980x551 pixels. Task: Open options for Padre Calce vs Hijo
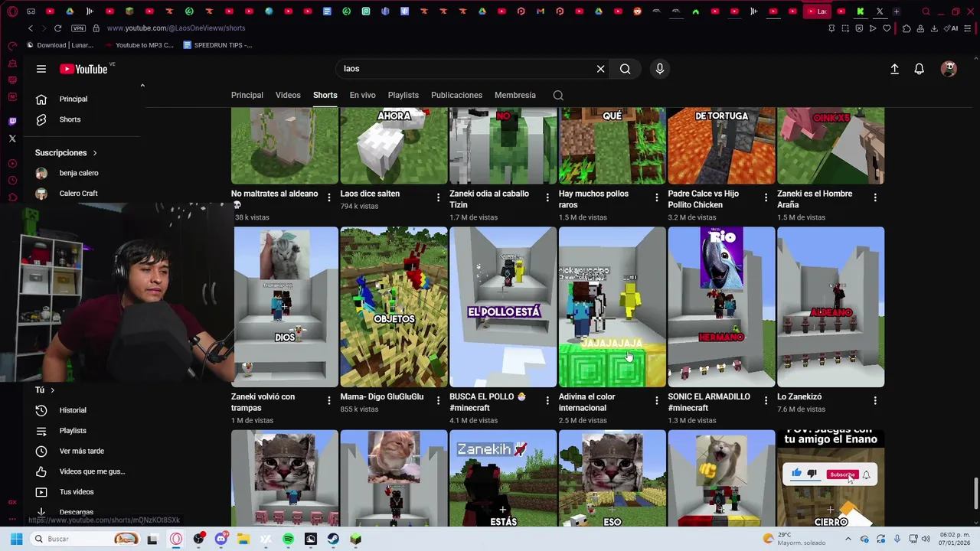(766, 197)
